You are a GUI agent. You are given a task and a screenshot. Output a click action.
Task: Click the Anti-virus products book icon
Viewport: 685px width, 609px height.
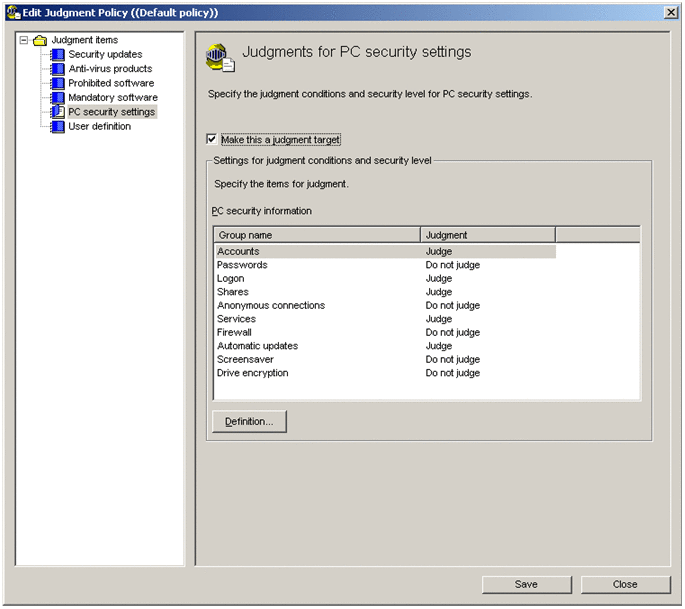(x=57, y=69)
